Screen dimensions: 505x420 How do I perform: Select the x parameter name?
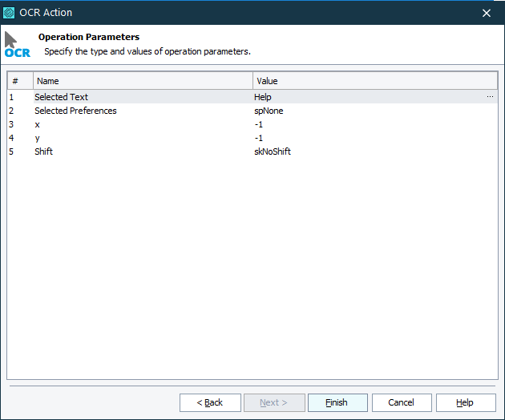coord(38,124)
